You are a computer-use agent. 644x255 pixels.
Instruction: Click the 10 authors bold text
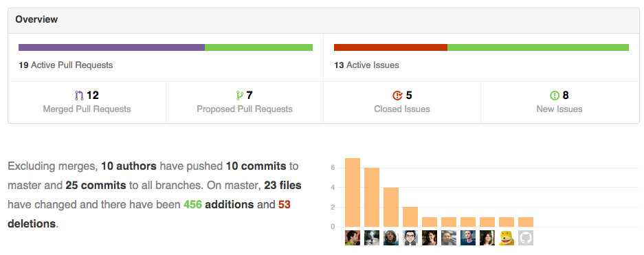click(129, 166)
